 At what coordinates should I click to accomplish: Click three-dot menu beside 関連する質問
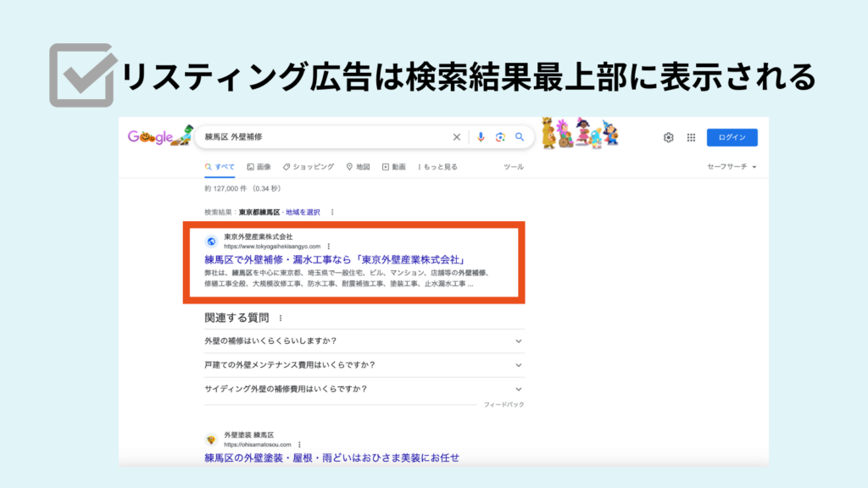pos(281,319)
